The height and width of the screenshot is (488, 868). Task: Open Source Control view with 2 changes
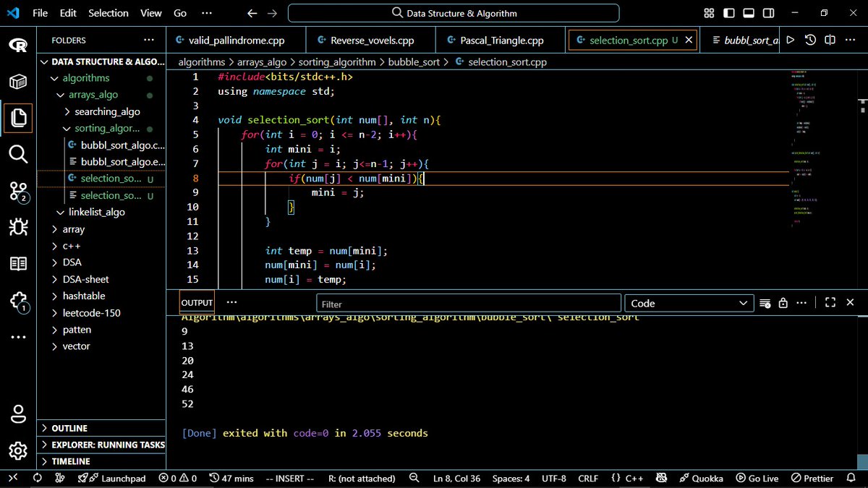18,191
